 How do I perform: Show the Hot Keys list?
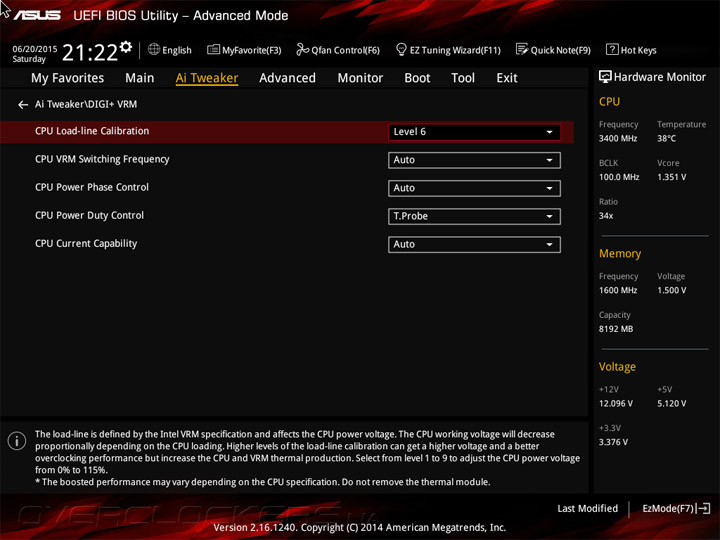pyautogui.click(x=631, y=50)
